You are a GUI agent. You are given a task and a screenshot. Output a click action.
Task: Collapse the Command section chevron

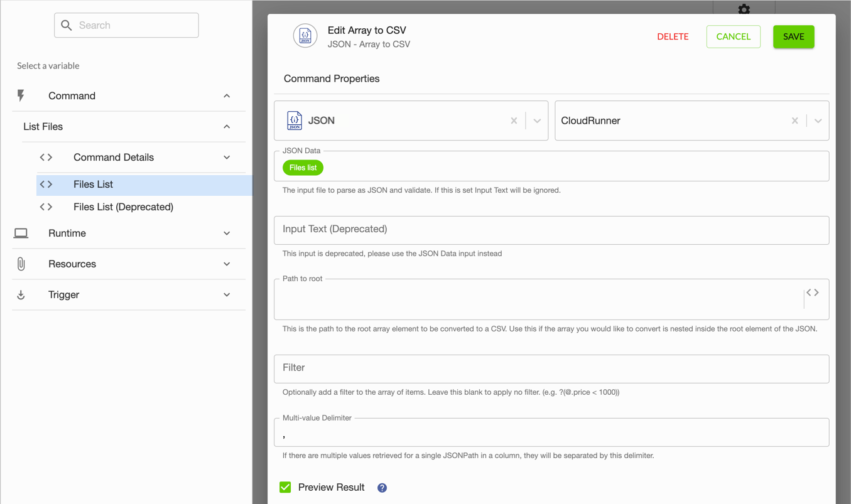point(227,96)
